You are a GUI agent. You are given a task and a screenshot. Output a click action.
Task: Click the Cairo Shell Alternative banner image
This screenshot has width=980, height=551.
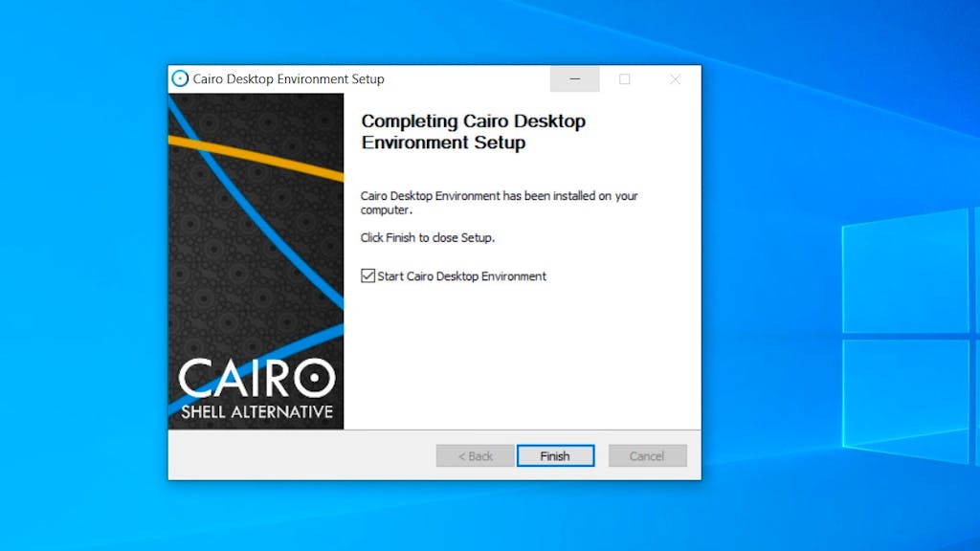coord(256,261)
